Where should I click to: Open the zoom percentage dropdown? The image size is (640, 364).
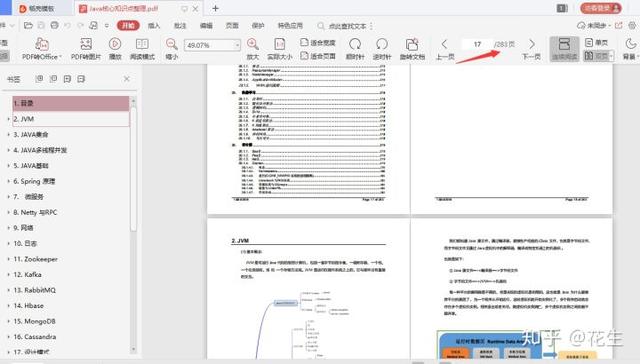237,45
